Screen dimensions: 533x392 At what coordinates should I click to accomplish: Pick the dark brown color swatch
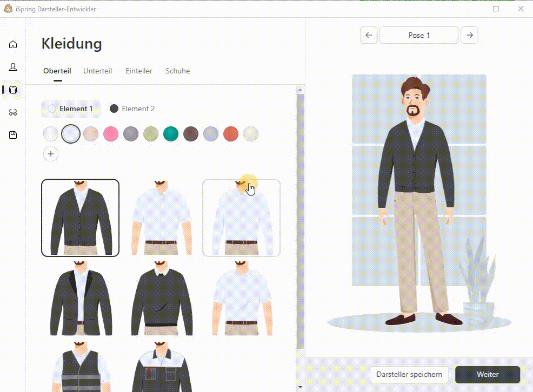191,134
